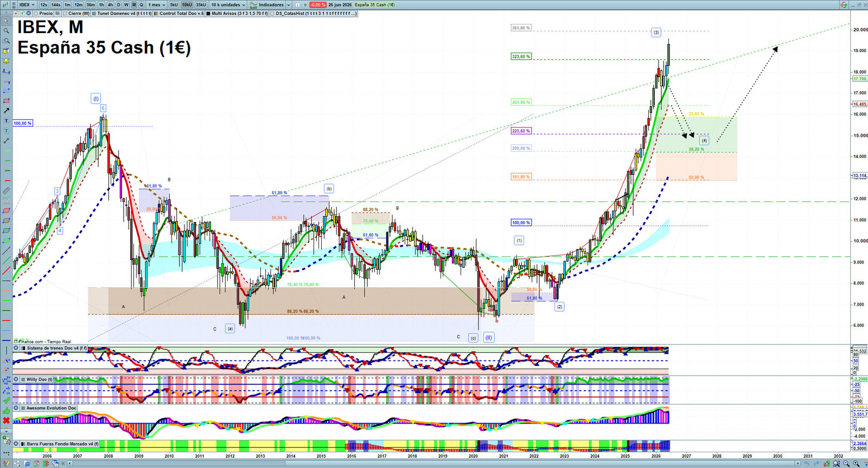Toggle the Precio checkbox
Screen dimensions: 868x468
(x=36, y=13)
